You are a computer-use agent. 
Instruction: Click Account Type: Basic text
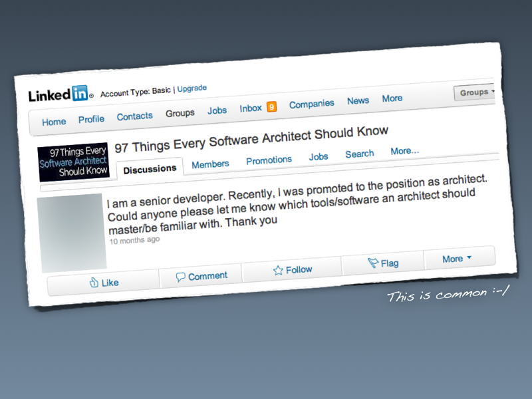(136, 92)
